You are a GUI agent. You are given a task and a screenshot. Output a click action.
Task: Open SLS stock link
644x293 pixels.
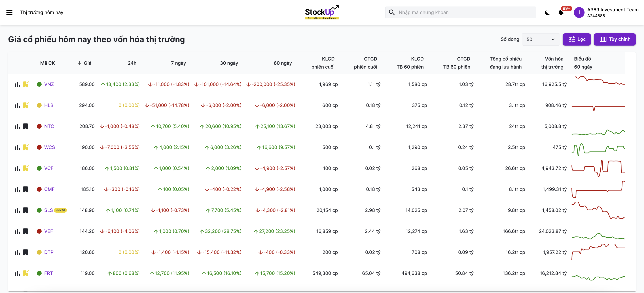pyautogui.click(x=49, y=210)
